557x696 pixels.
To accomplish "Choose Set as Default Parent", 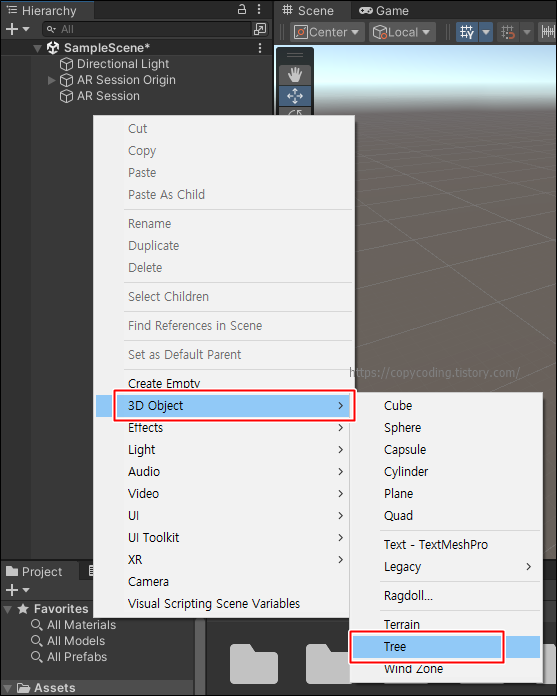I will (225, 355).
